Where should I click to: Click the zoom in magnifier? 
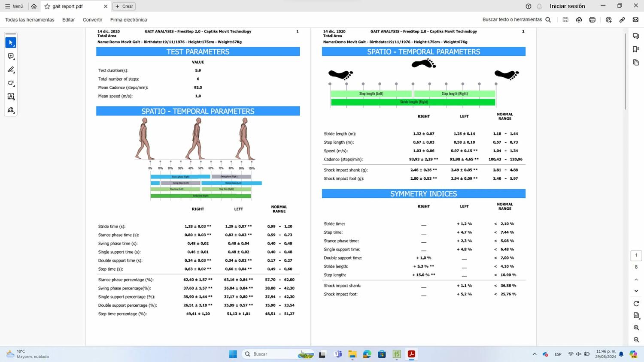pyautogui.click(x=636, y=328)
